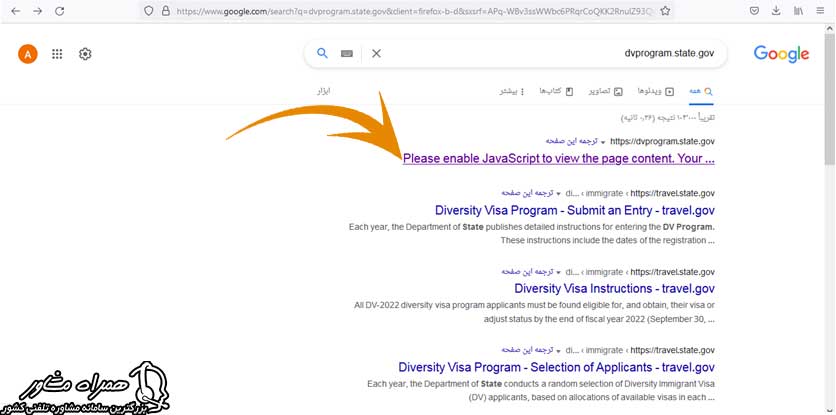Open 'Diversity Visa Instructions - travel.gov' result
The width and height of the screenshot is (836, 415).
tap(614, 289)
